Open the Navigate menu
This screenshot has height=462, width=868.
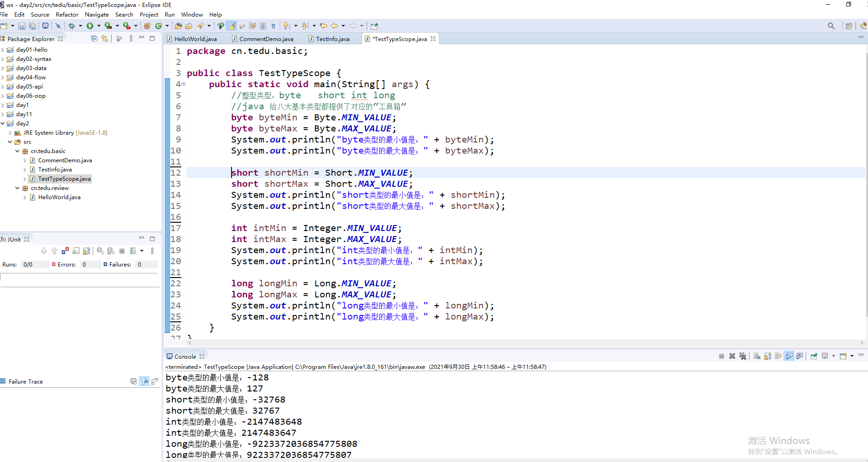97,15
